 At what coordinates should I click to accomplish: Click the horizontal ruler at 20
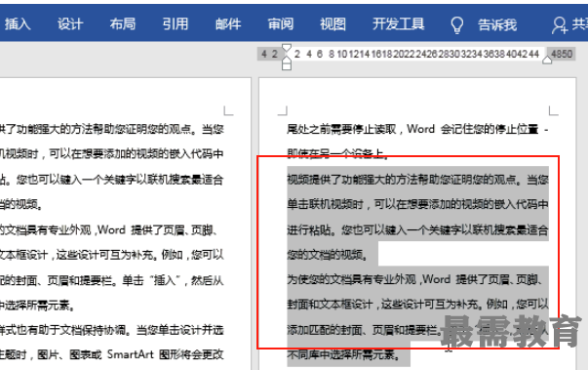[398, 54]
